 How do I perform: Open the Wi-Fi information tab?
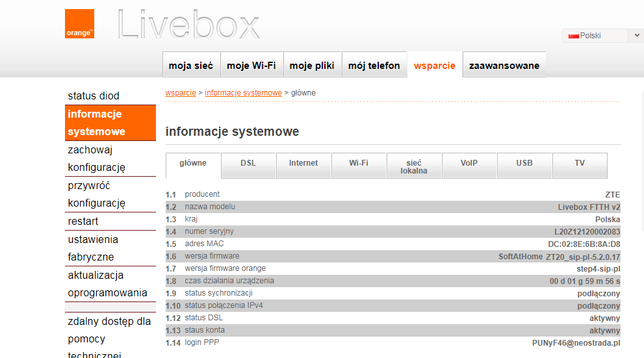[x=359, y=163]
